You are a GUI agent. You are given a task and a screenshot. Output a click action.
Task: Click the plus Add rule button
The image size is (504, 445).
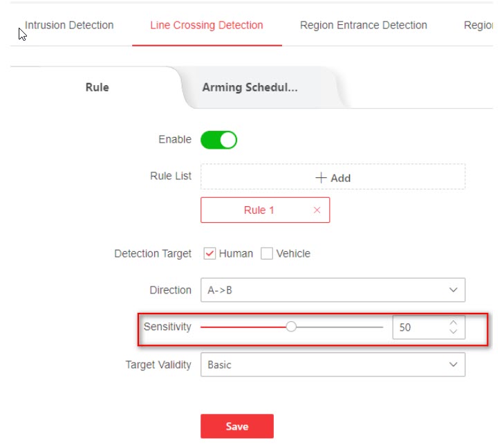(333, 178)
